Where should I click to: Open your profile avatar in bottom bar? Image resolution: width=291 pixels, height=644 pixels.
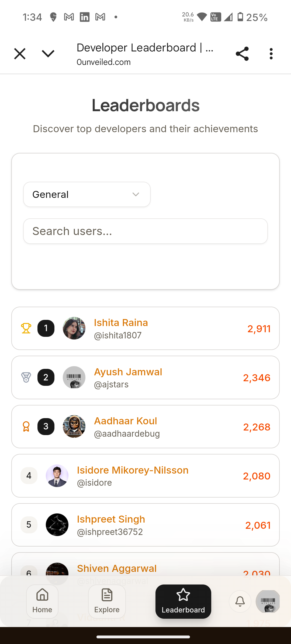coord(268,601)
